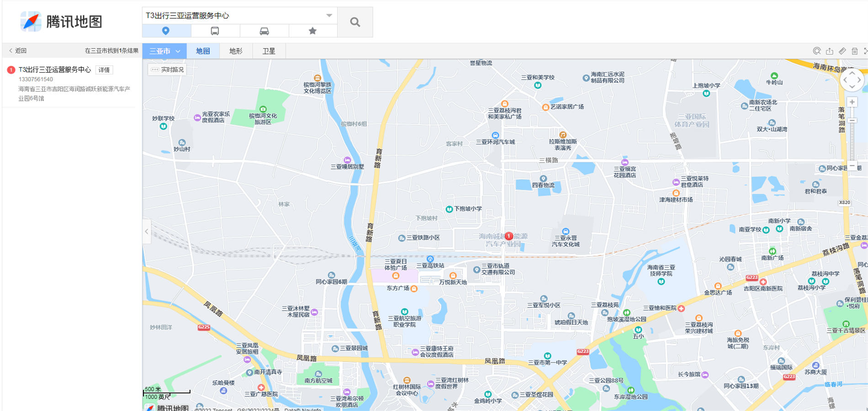This screenshot has height=411, width=868.
Task: Go back via 返回 link
Action: pyautogui.click(x=18, y=51)
